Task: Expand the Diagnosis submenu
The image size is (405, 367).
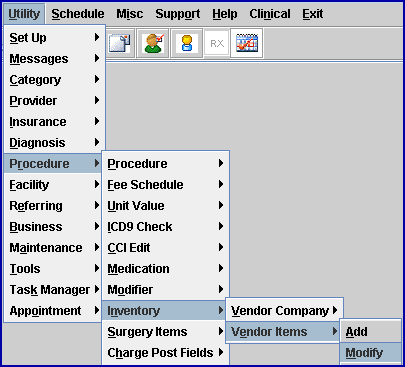Action: [x=54, y=143]
